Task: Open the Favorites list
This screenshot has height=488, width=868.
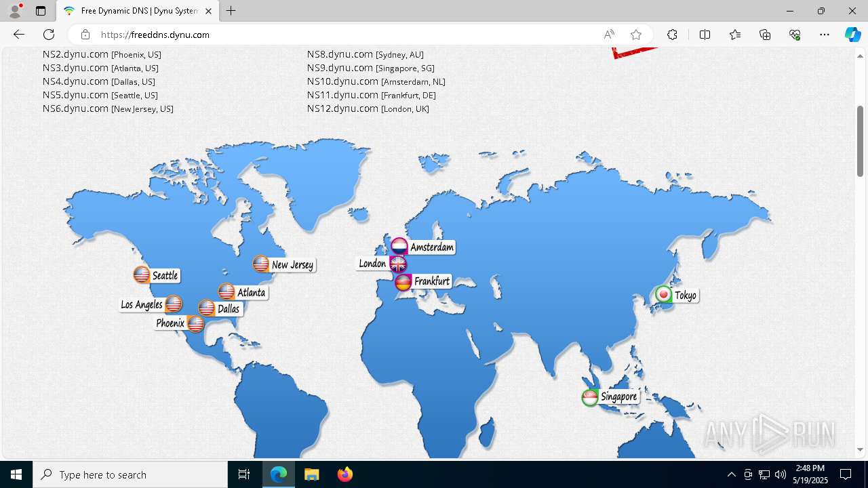Action: click(735, 35)
